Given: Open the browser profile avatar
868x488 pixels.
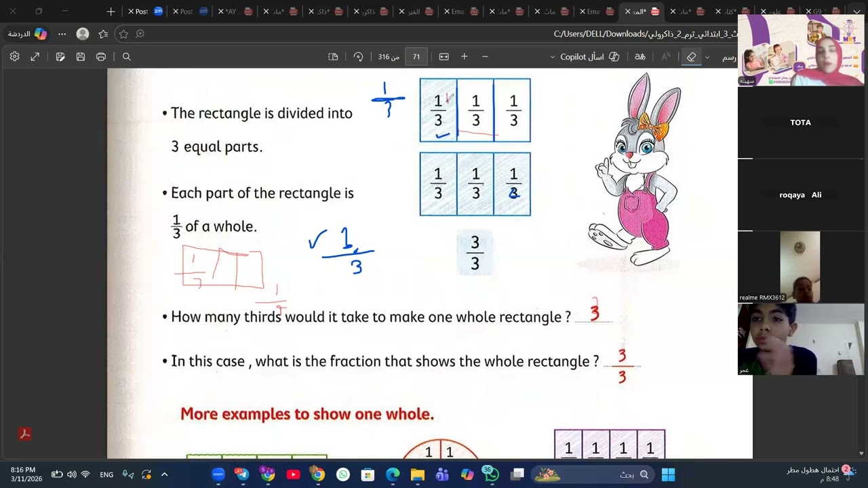Looking at the screenshot, I should [x=83, y=34].
